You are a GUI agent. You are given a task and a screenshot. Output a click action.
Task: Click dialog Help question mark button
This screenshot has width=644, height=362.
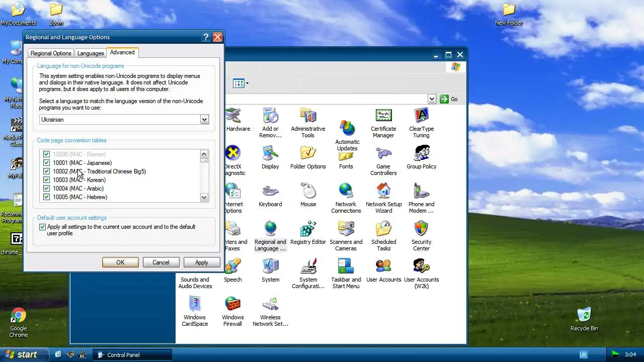point(206,37)
